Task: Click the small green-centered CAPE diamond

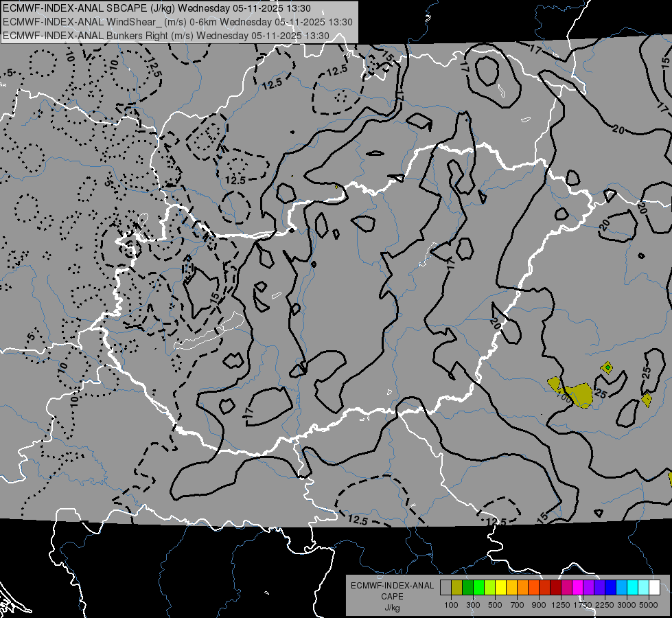Action: click(607, 368)
